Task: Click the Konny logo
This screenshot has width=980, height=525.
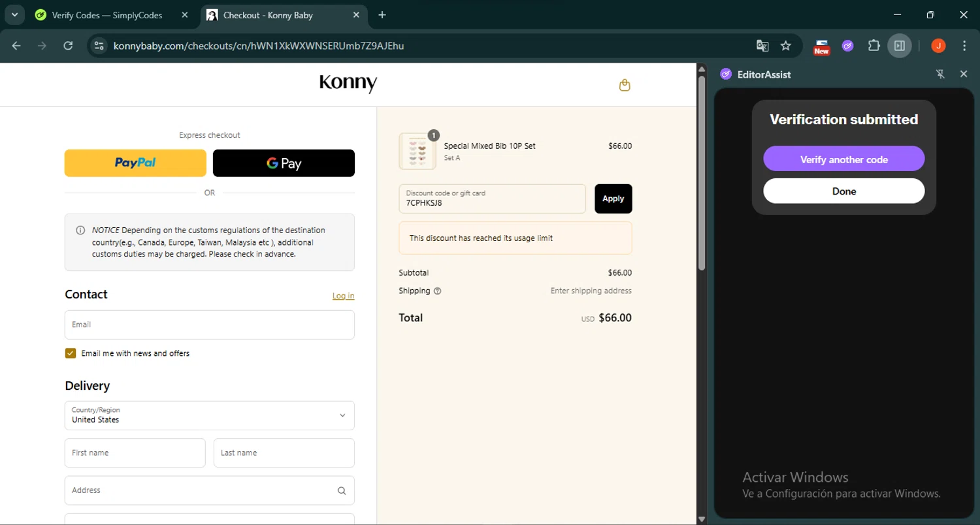Action: click(x=348, y=84)
